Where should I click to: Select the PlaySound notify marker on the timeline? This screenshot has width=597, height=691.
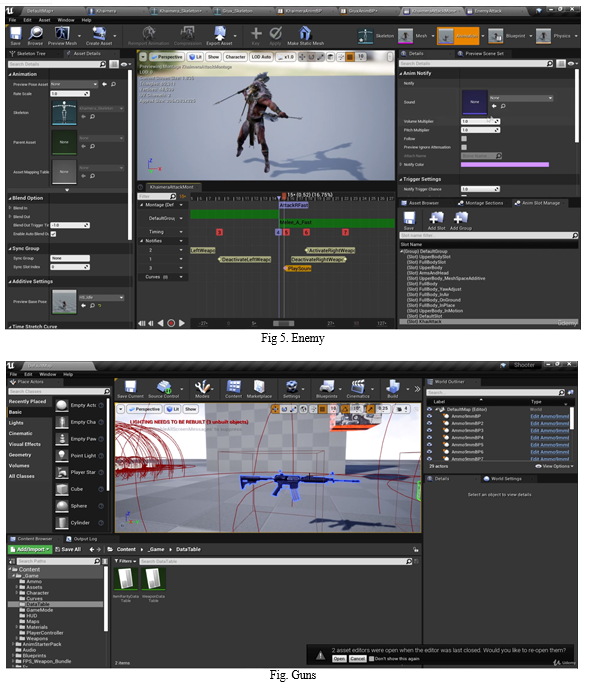click(298, 268)
